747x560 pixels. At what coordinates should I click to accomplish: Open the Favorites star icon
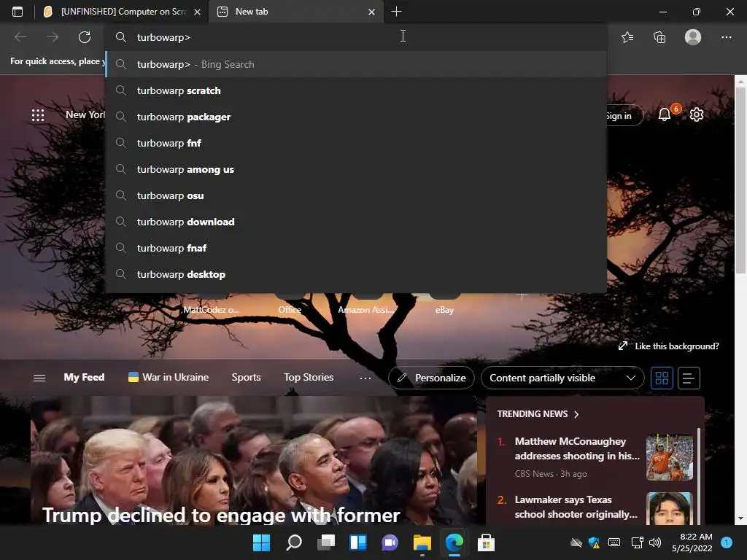pos(627,37)
